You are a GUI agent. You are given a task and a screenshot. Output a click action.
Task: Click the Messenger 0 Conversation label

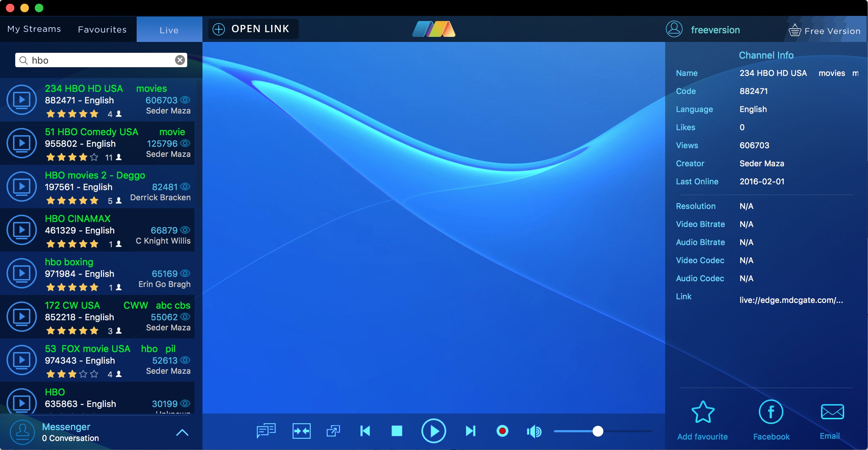[70, 438]
